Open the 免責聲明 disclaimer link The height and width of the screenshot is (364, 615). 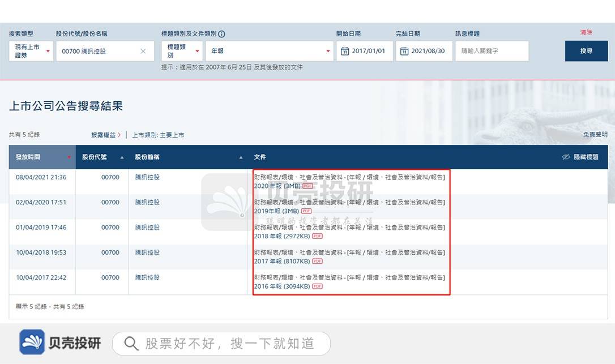(x=595, y=135)
